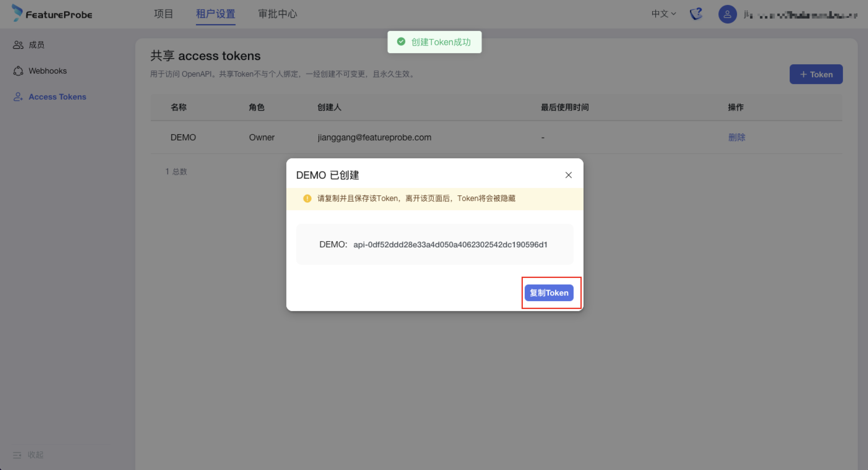Click the yellow warning icon in dialog
Viewport: 868px width, 470px height.
pos(307,198)
